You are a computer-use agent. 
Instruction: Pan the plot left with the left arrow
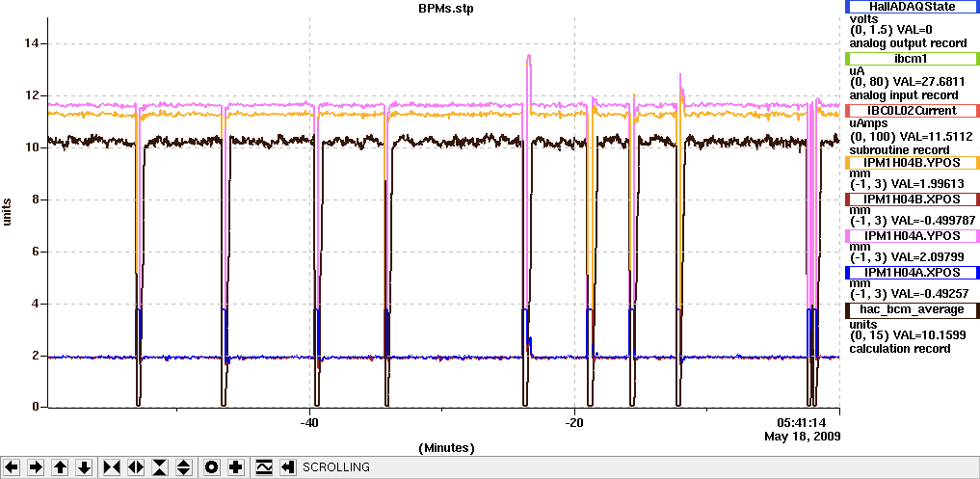coord(12,467)
